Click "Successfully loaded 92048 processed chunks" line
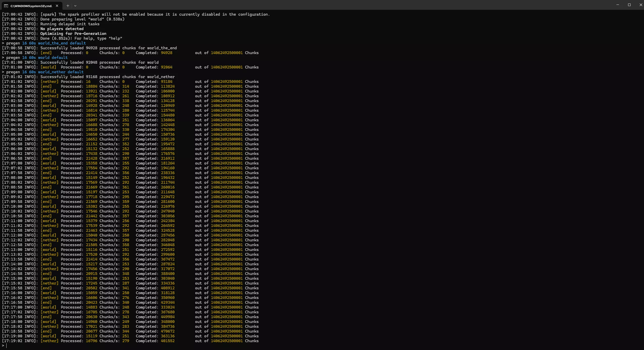 (x=100, y=62)
